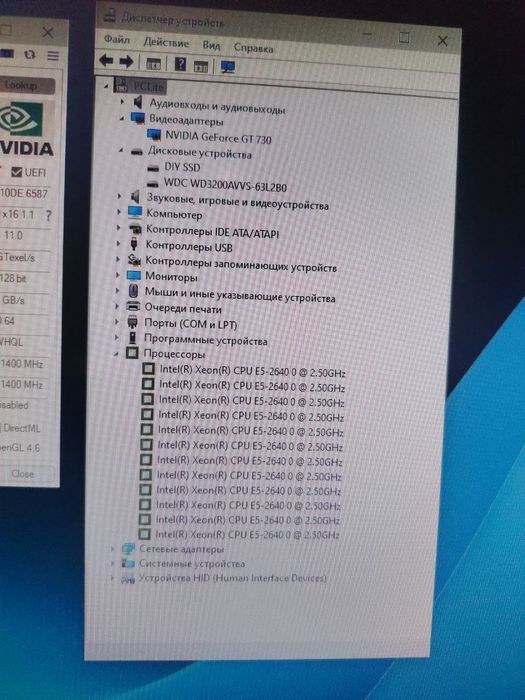
Task: Click the monitor icon beside Мониторы
Action: [x=134, y=275]
